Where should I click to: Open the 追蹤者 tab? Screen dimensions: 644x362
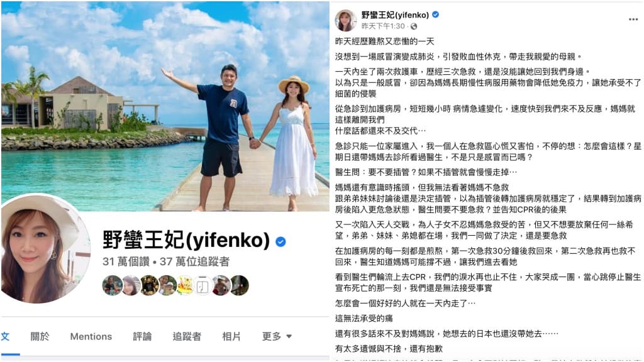187,337
